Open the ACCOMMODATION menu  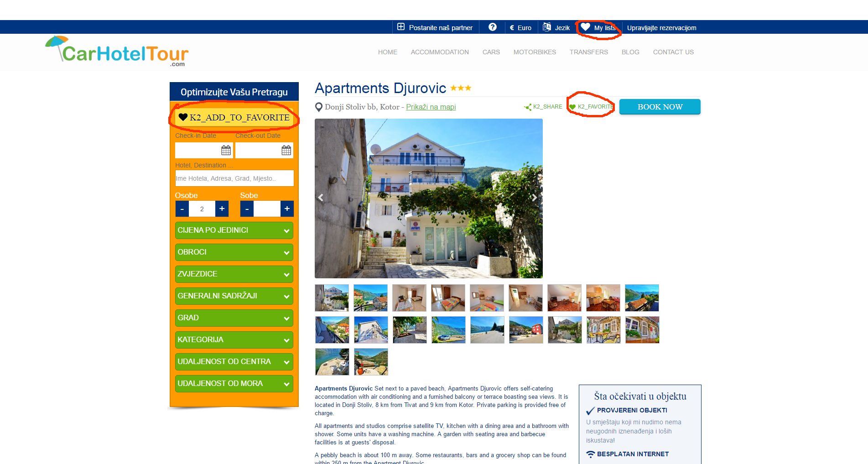pyautogui.click(x=439, y=52)
